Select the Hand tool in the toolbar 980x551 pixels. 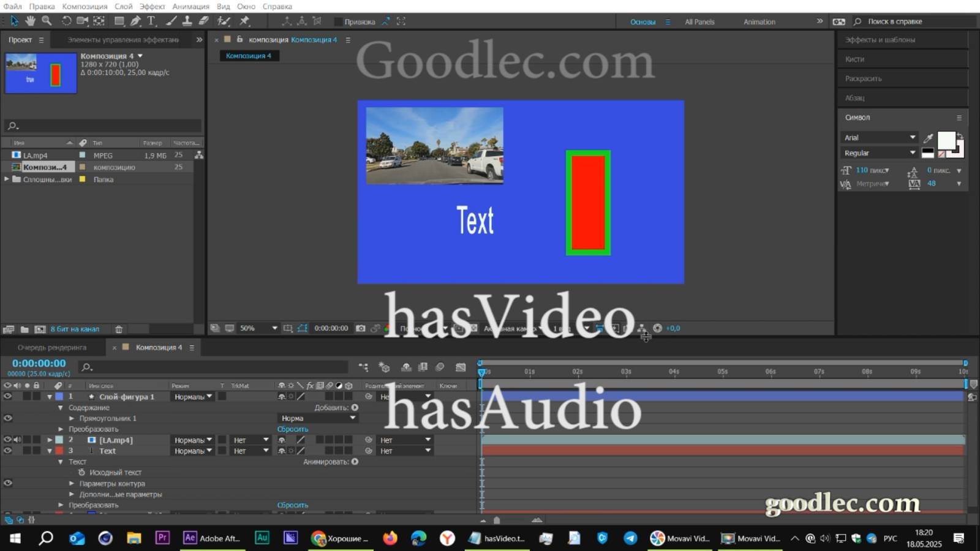coord(29,20)
